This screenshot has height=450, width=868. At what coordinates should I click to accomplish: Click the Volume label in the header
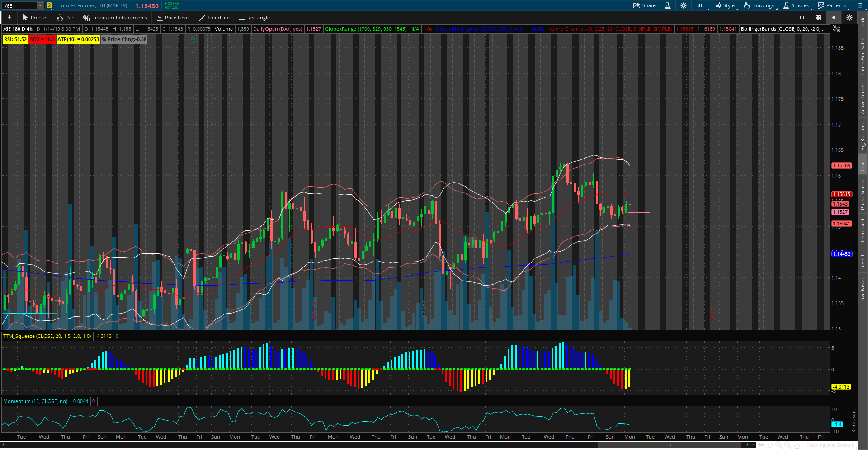coord(224,29)
